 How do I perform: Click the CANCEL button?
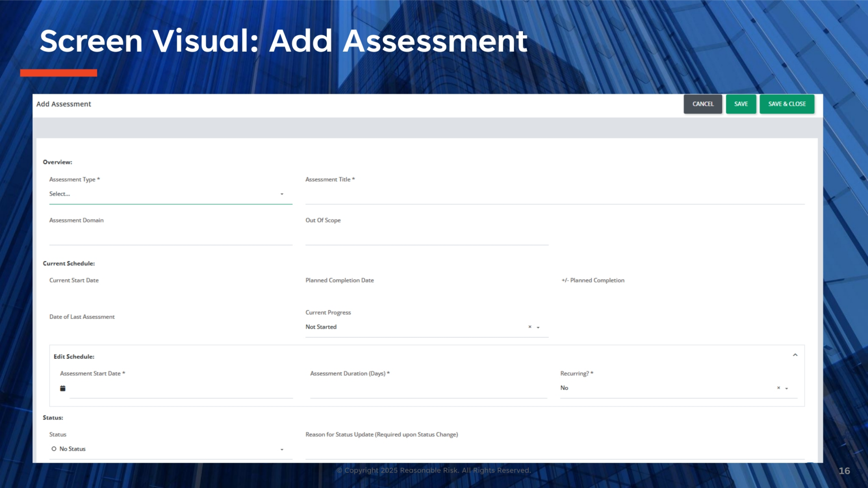[703, 104]
